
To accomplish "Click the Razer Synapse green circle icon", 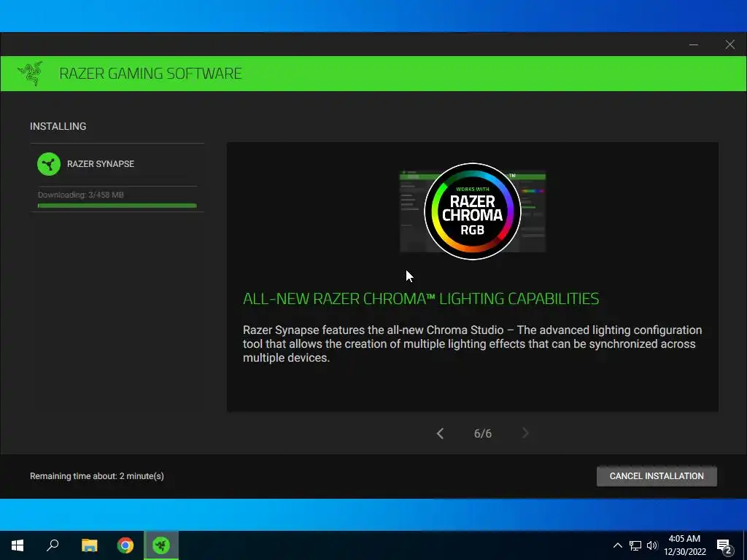I will 49,164.
